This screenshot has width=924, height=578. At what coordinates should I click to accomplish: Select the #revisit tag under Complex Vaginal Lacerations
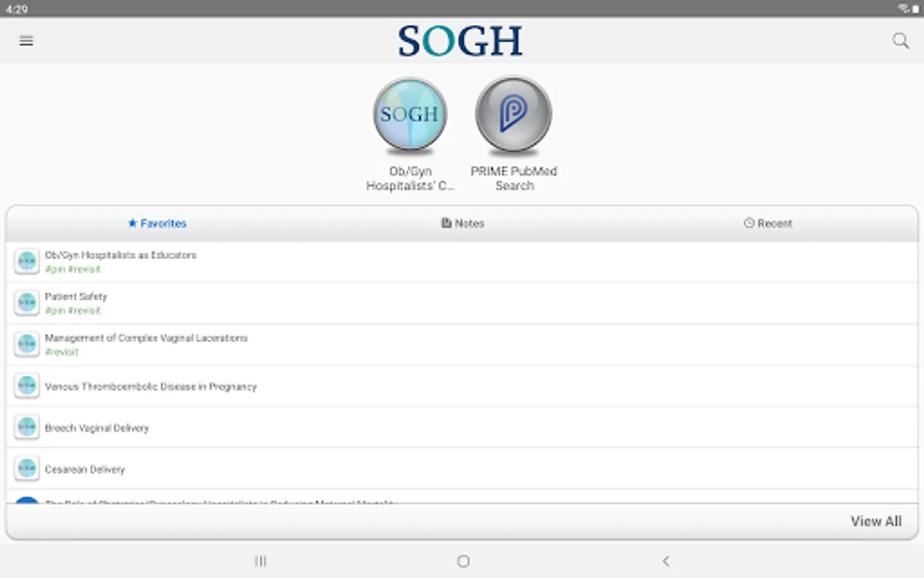pos(62,352)
